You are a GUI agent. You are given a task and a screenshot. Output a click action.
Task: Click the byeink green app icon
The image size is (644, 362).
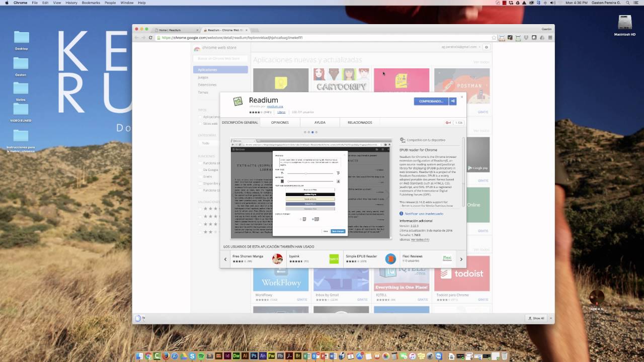click(x=334, y=259)
